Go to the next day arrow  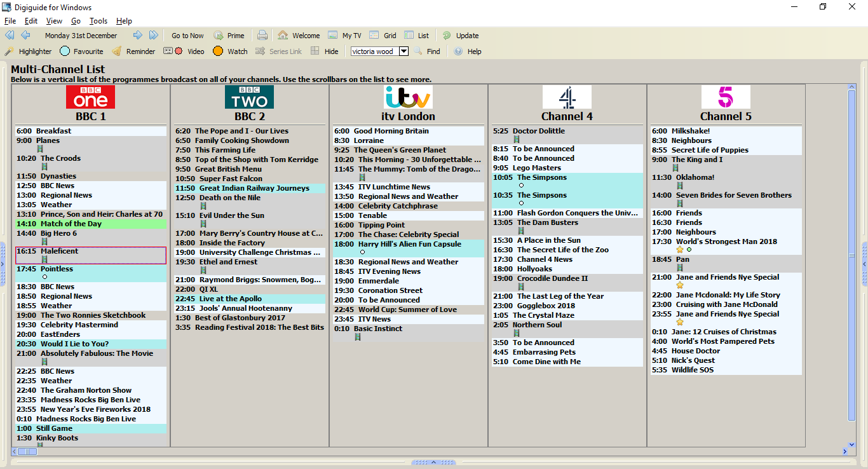click(x=138, y=36)
